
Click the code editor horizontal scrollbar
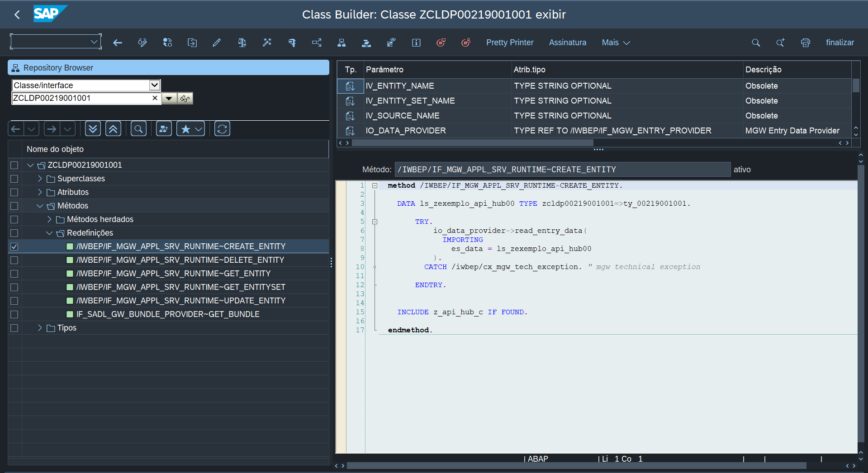point(576,466)
